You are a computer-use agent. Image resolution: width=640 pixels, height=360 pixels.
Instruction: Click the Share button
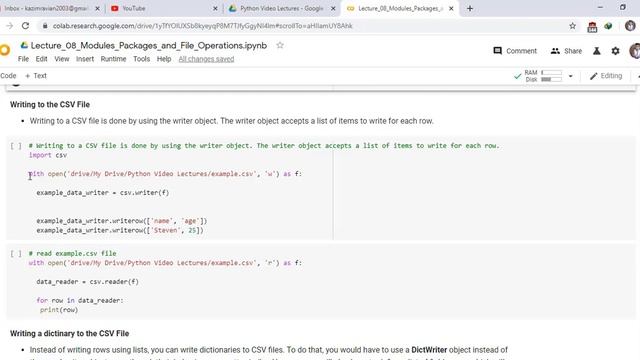pyautogui.click(x=566, y=51)
